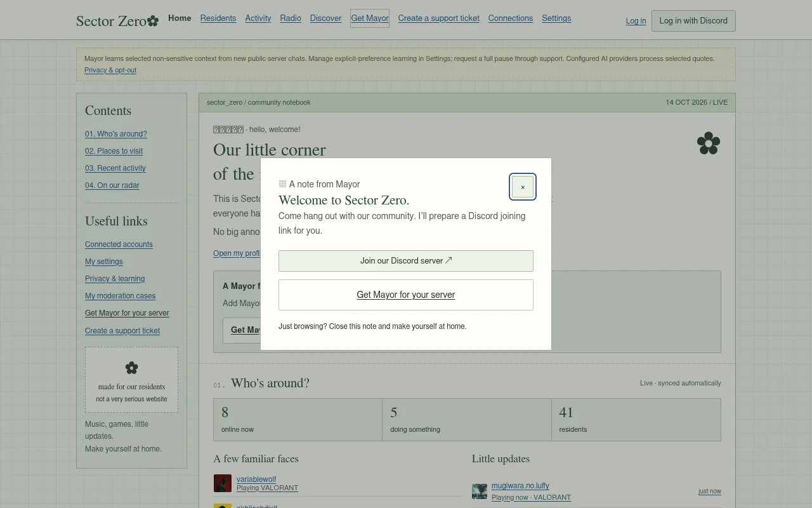The height and width of the screenshot is (508, 812).
Task: Open the Settings nav link
Action: [556, 18]
